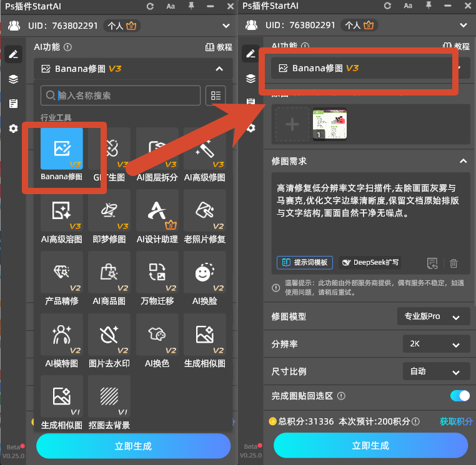Pin the left StartAI panel
476x465 pixels.
[191, 6]
